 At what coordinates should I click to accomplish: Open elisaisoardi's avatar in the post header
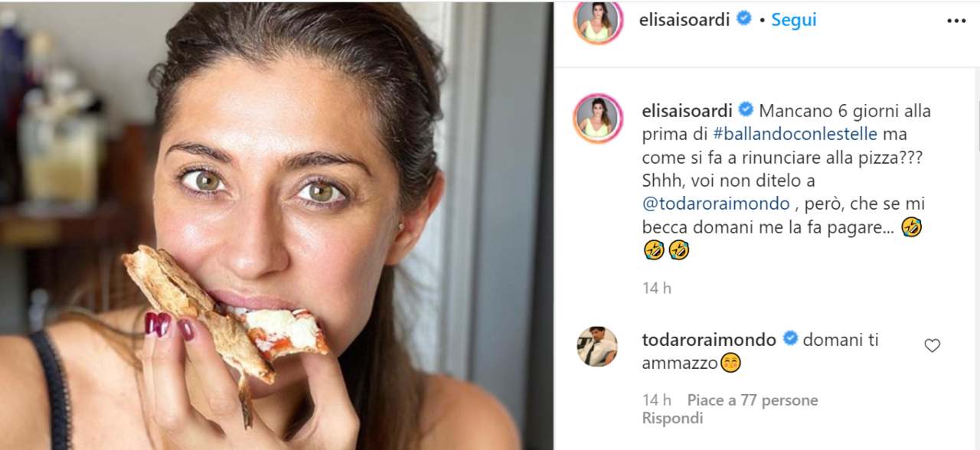[598, 22]
